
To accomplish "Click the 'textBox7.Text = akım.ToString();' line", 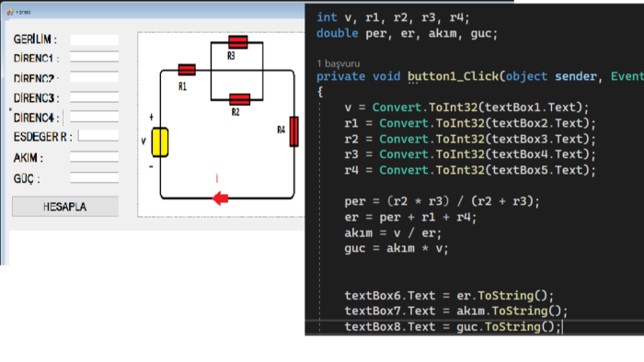I will 456,311.
